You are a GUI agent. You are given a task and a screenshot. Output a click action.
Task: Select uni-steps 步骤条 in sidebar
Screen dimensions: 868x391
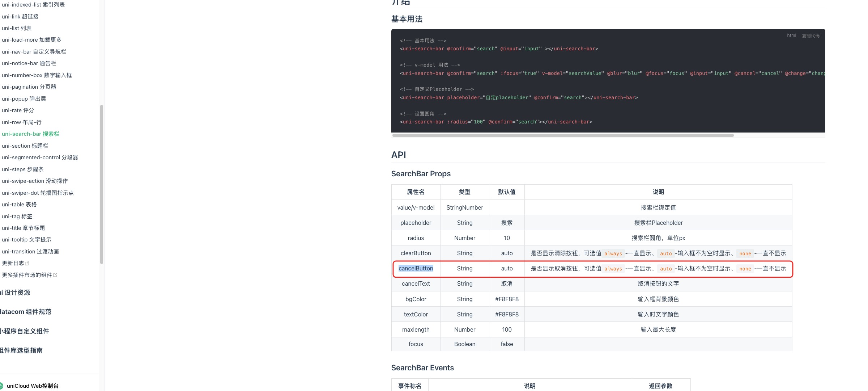pos(23,169)
